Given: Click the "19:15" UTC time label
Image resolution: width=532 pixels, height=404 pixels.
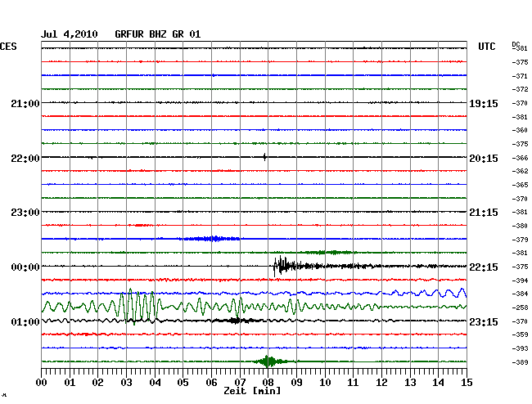Looking at the screenshot, I should 484,103.
